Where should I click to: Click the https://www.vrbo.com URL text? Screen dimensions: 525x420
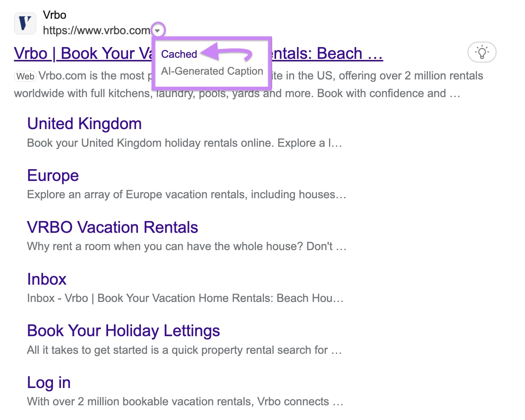(x=96, y=30)
